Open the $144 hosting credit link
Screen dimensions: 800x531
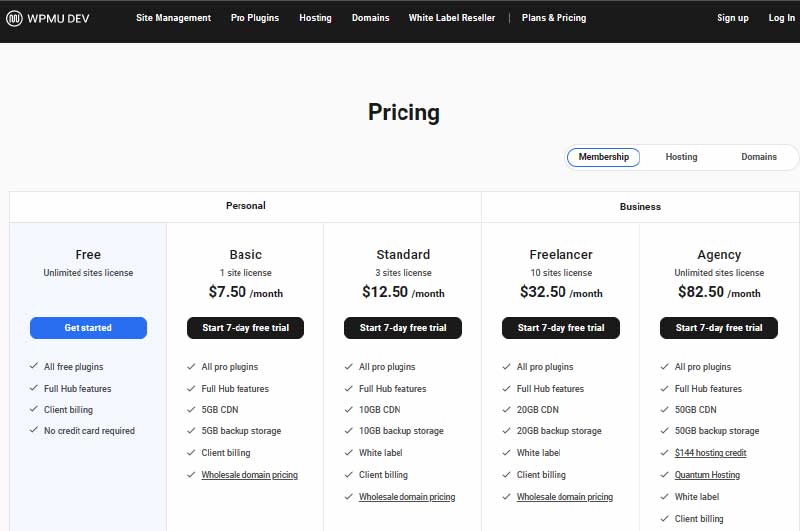point(710,453)
